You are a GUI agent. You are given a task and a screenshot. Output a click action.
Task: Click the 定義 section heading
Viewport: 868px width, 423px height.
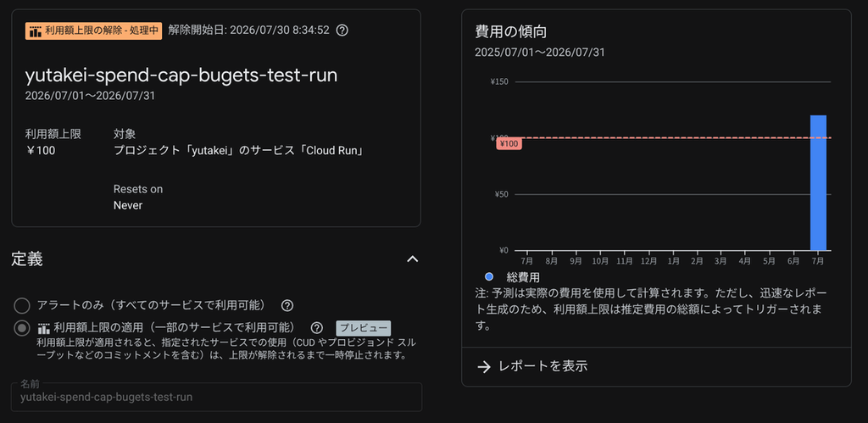point(27,259)
